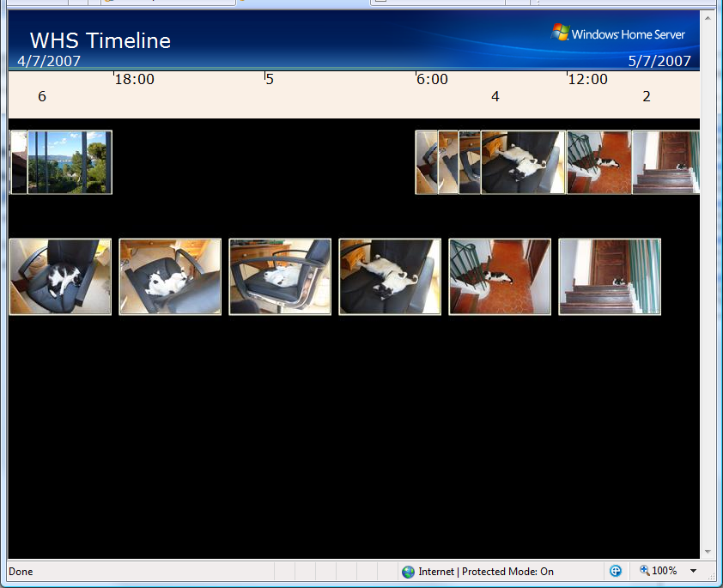Image resolution: width=723 pixels, height=588 pixels.
Task: Select the 6:00 marker on the timeline
Action: click(x=432, y=80)
